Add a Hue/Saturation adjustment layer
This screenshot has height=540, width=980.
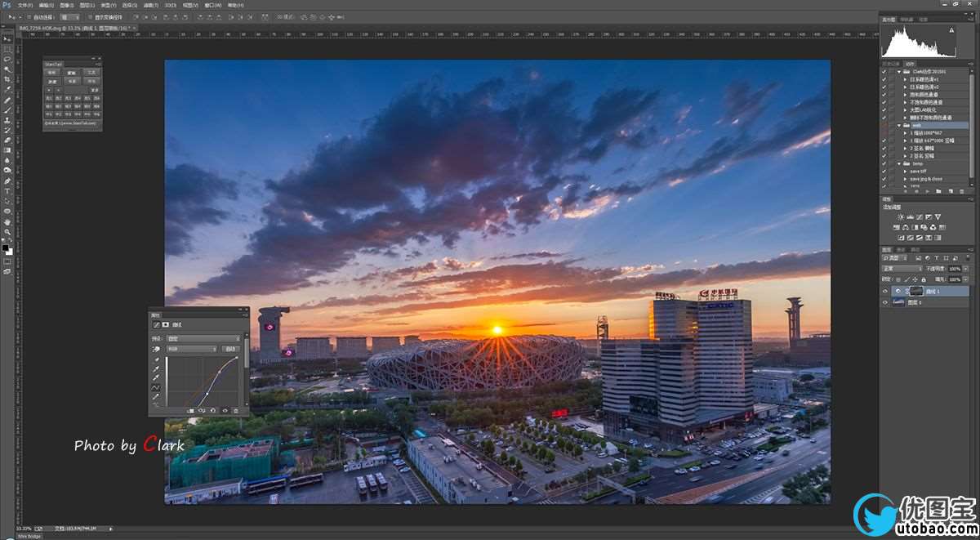tap(895, 227)
